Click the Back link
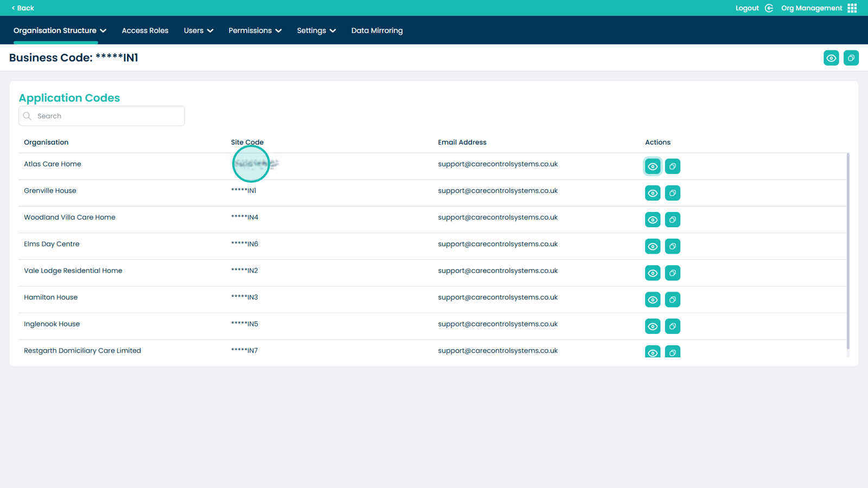 click(x=23, y=8)
